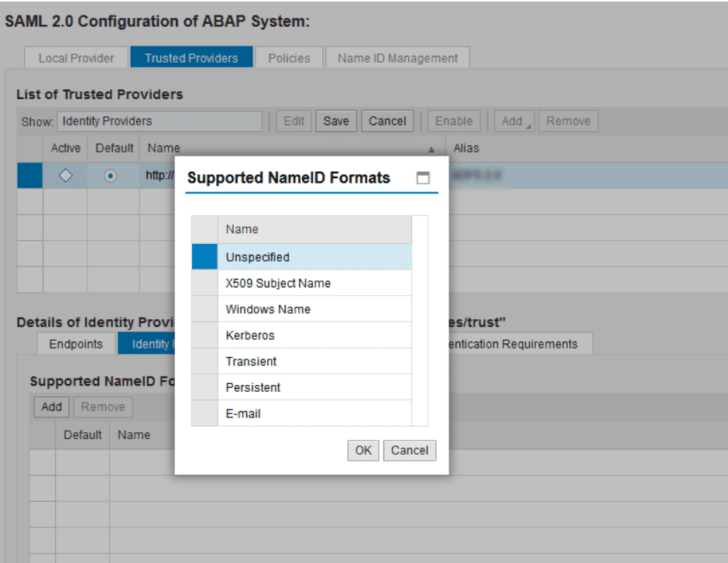Click row selector beside Unspecified
Screen dimensions: 728x563
coord(204,256)
